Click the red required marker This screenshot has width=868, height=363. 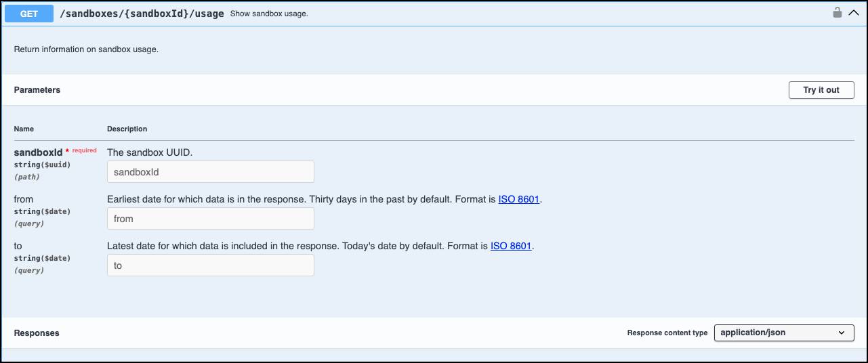pyautogui.click(x=81, y=150)
